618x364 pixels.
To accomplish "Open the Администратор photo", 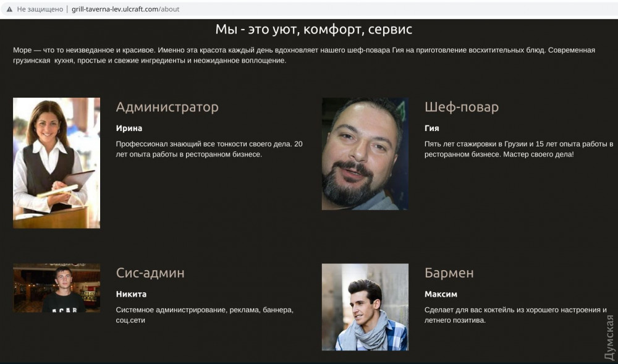I will (x=56, y=163).
